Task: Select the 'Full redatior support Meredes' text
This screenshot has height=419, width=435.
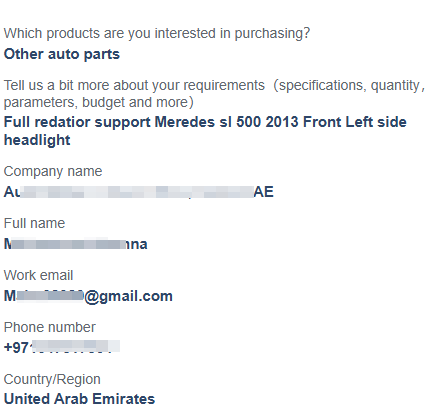Action: (x=109, y=122)
